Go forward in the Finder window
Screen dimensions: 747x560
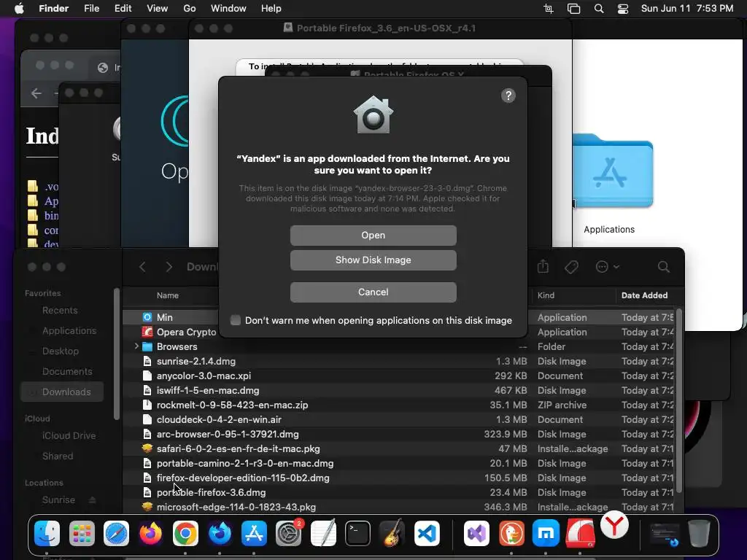coord(169,267)
